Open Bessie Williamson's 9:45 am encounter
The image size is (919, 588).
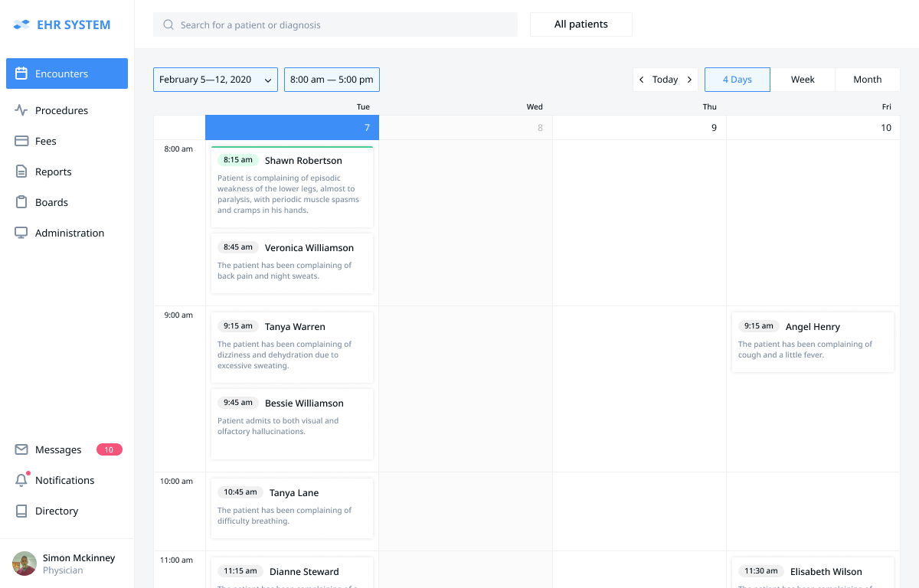point(292,424)
